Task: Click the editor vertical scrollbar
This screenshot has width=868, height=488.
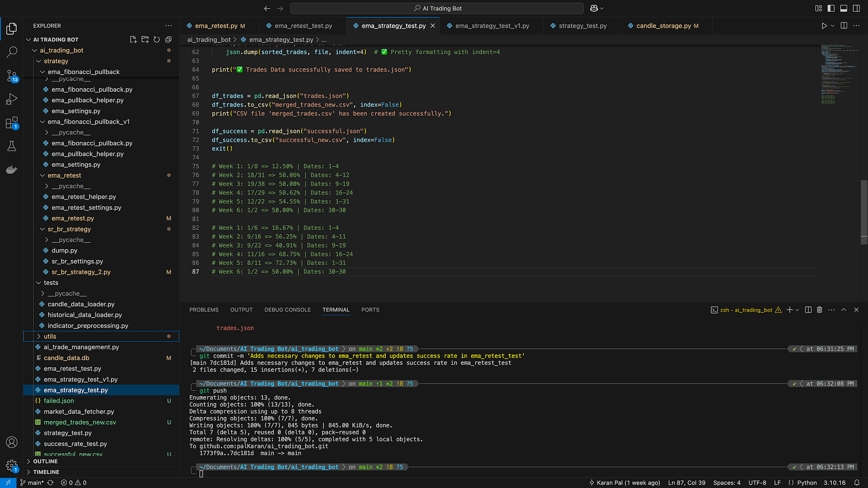Action: [x=864, y=213]
